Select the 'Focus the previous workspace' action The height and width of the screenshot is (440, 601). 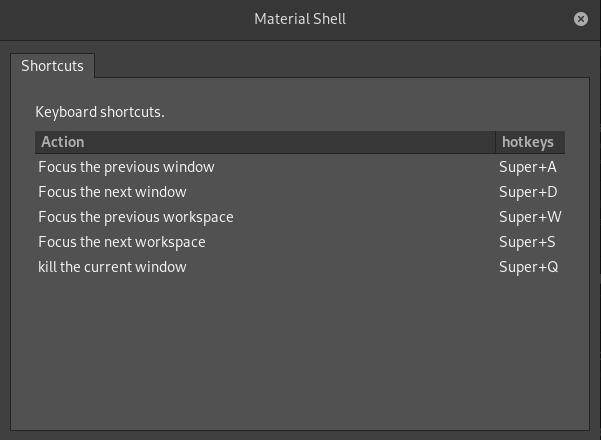(x=135, y=217)
